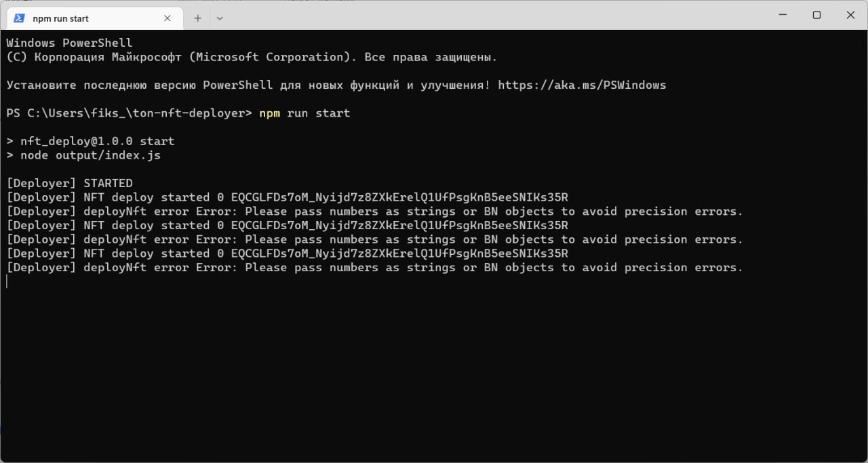This screenshot has height=463, width=868.
Task: Click the first NFT deploy address EQCGLFDs7oM
Action: [399, 197]
